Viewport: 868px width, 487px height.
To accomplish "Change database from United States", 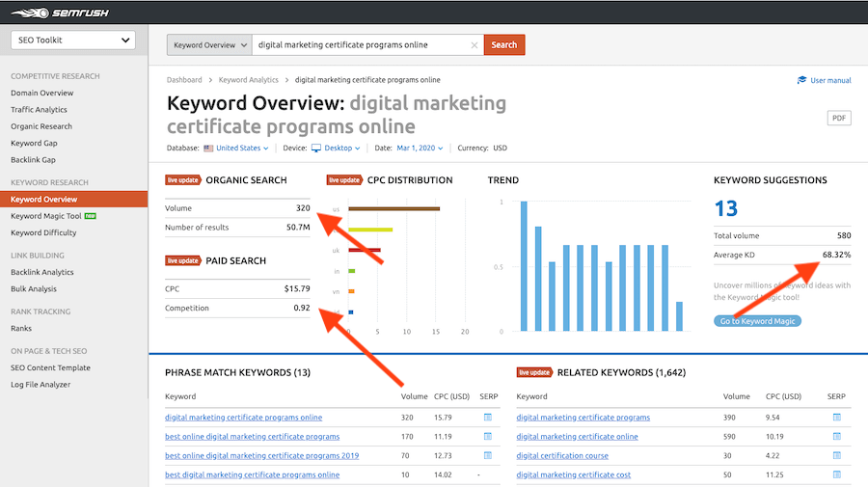I will [x=242, y=148].
